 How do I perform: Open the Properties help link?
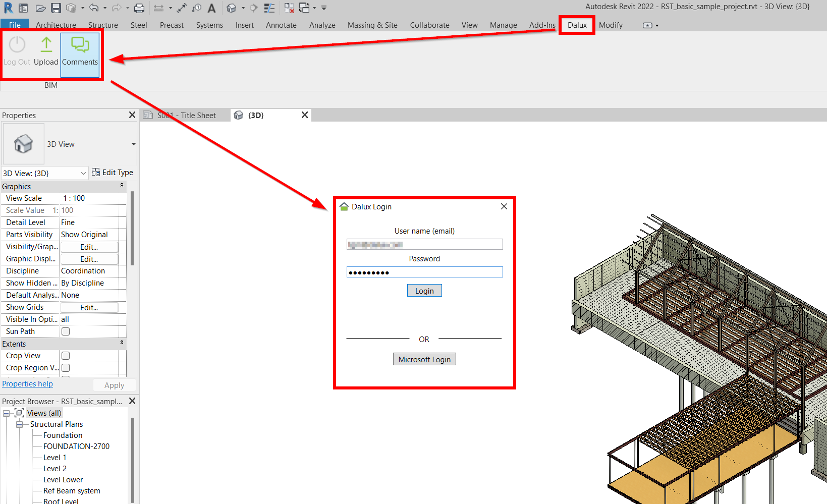[x=27, y=384]
